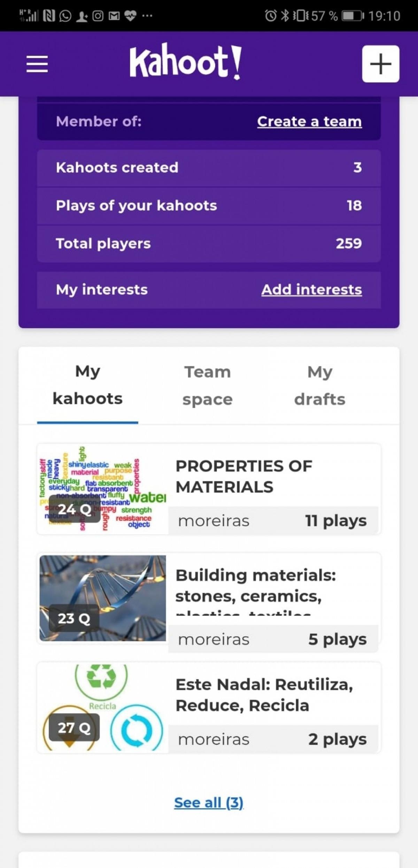The height and width of the screenshot is (868, 418).
Task: Switch to My kahoots tab
Action: tap(87, 385)
